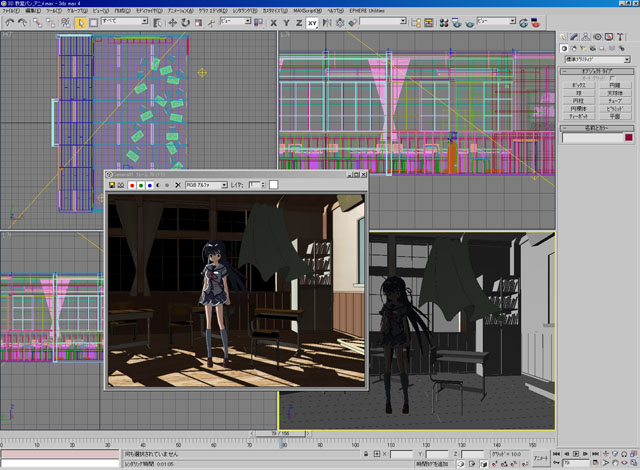Open the Hierarchy command panel tab
Screen dimensions: 640x470
point(586,37)
